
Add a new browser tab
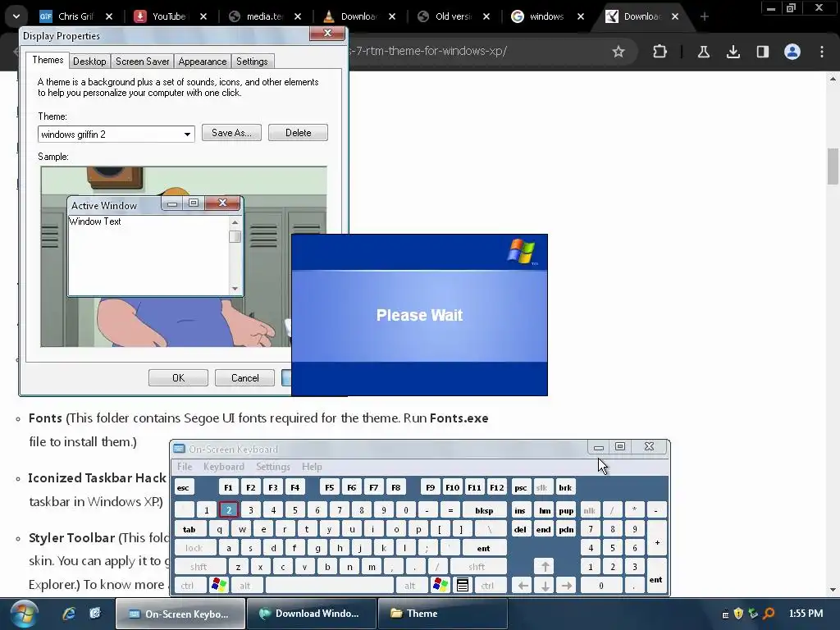pyautogui.click(x=704, y=16)
